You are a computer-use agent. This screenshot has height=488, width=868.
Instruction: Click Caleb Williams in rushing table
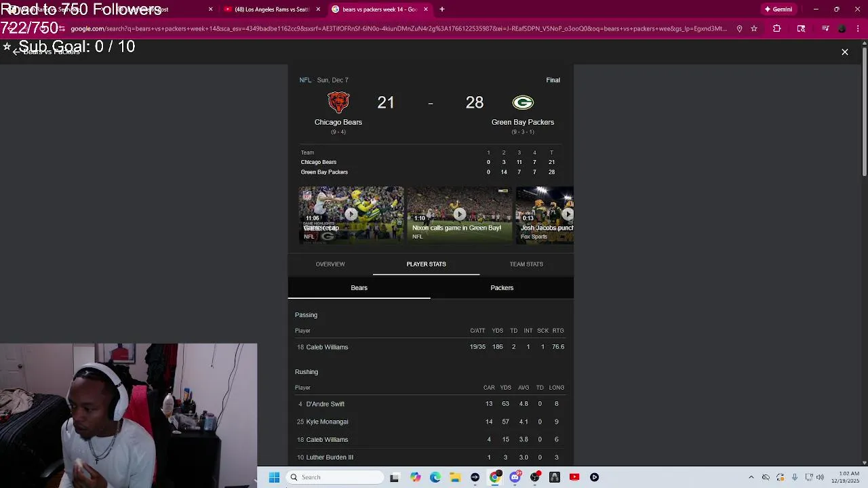pos(327,440)
